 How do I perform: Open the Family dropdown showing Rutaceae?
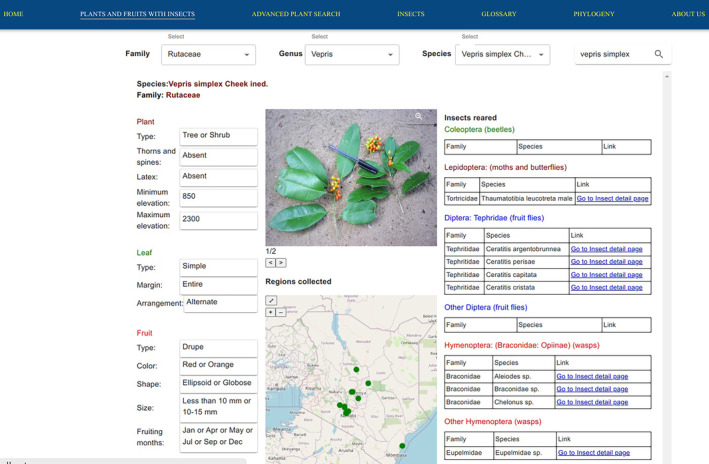coord(208,54)
